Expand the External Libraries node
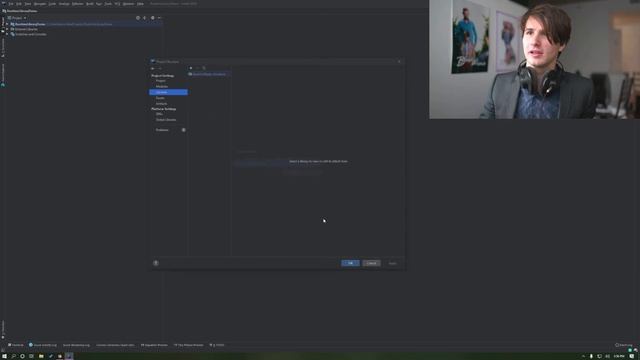 point(7,29)
